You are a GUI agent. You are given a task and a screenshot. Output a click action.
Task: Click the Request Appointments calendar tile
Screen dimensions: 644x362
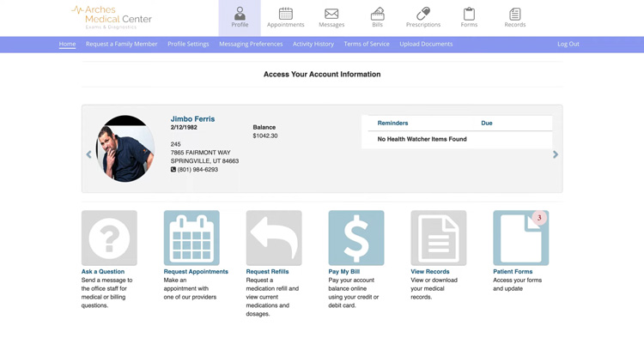[x=191, y=238]
